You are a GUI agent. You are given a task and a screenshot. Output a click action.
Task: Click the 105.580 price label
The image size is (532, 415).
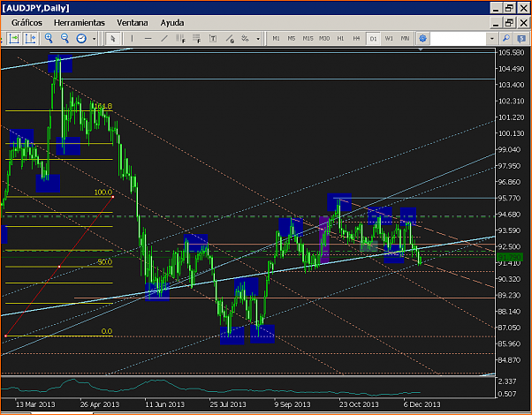(512, 53)
